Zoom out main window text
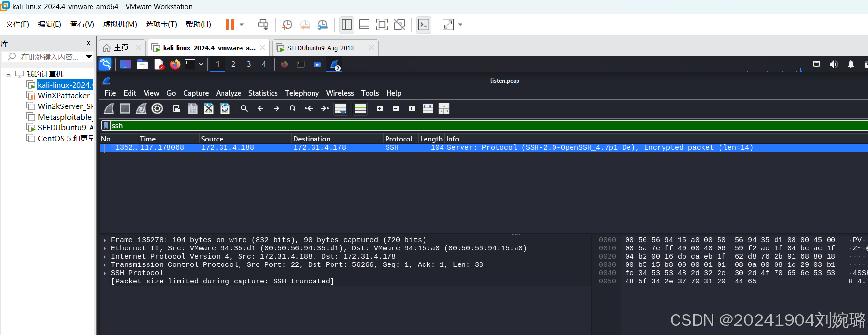868x335 pixels. point(396,108)
